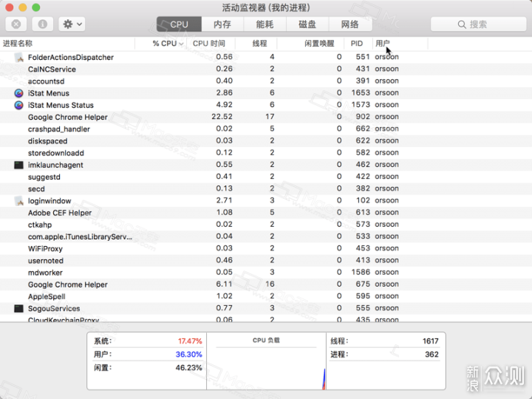Viewport: 532px width, 399px height.
Task: Open the gear actions dropdown menu
Action: [72, 24]
